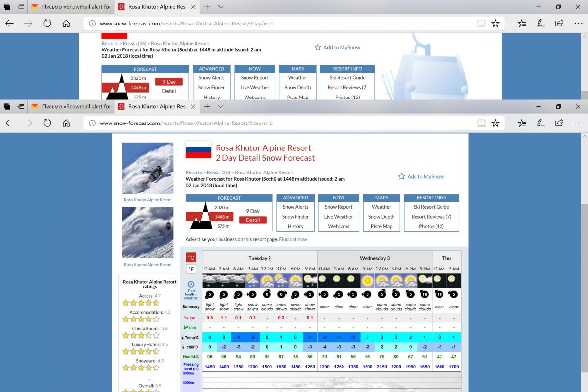Refresh the page in the back browser window
Viewport: 588px width, 392px height.
48,23
